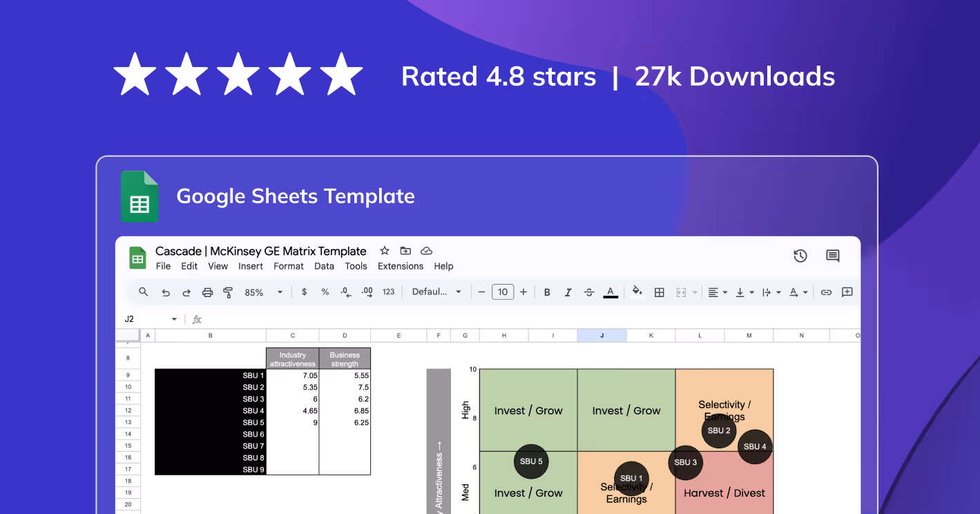
Task: Open the Insert menu
Action: pos(251,266)
